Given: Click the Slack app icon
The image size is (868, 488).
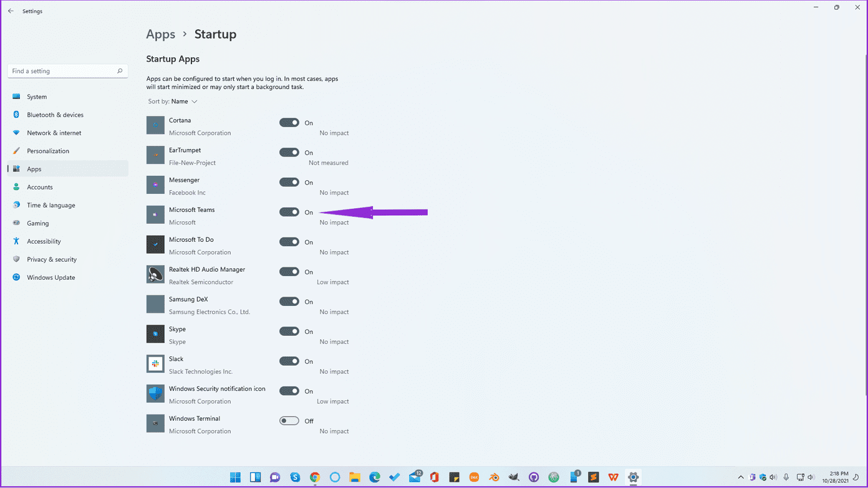Looking at the screenshot, I should pyautogui.click(x=155, y=364).
